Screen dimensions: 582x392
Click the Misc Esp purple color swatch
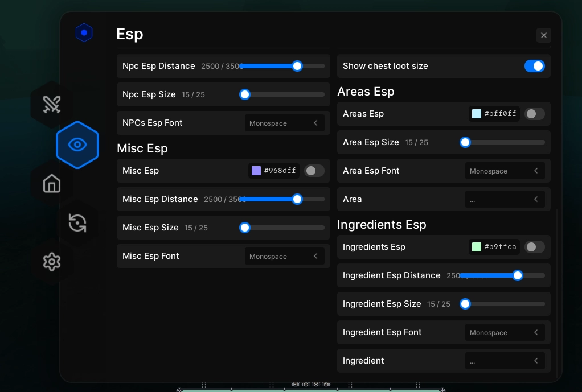click(x=256, y=171)
